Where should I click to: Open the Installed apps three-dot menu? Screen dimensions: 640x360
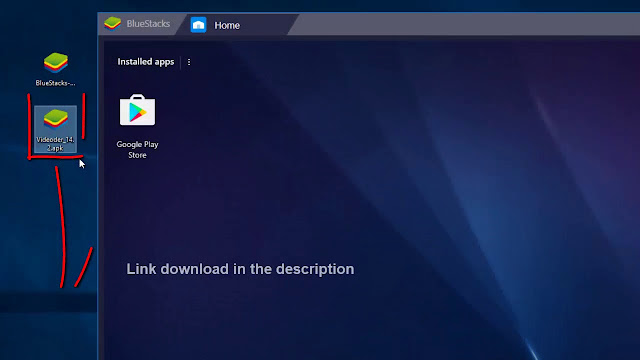[x=189, y=62]
